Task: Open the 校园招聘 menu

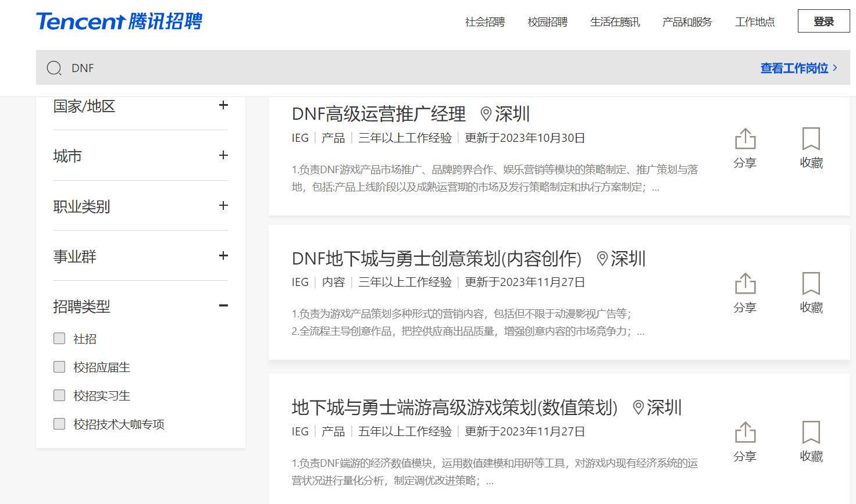Action: point(548,22)
